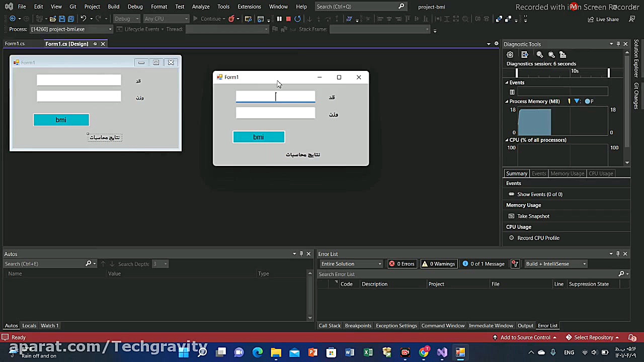Open the Immediate Window tab
This screenshot has height=362, width=644.
coord(491,326)
